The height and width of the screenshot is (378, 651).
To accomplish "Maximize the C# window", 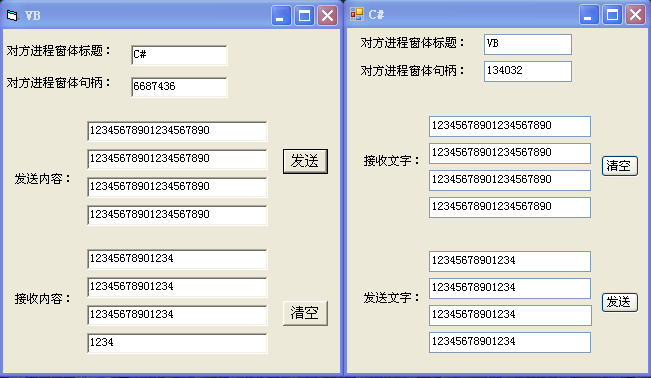I will click(612, 15).
